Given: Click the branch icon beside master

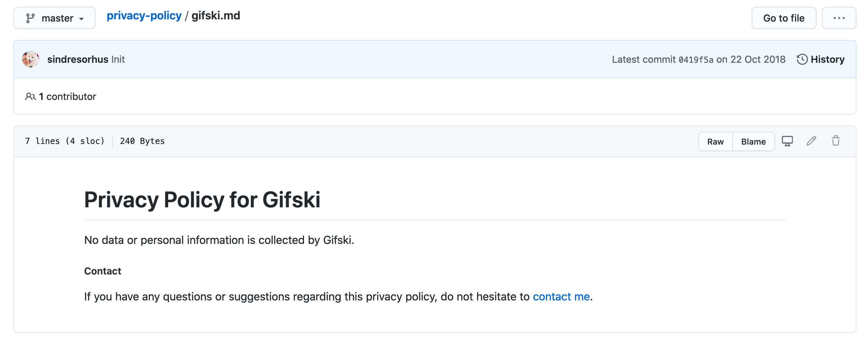Looking at the screenshot, I should coord(30,17).
